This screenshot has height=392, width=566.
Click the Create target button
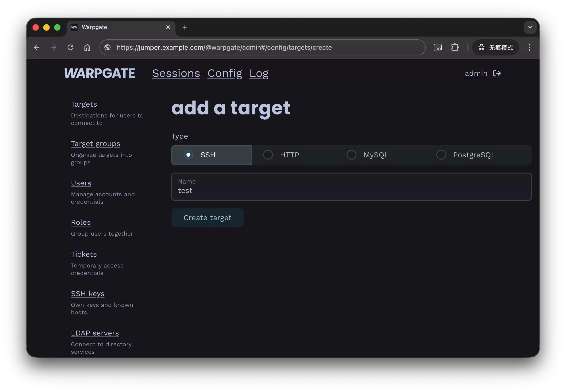207,218
